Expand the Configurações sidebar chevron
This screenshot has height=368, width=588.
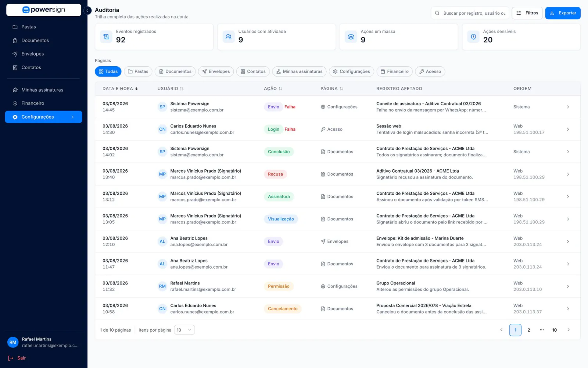[x=73, y=117]
